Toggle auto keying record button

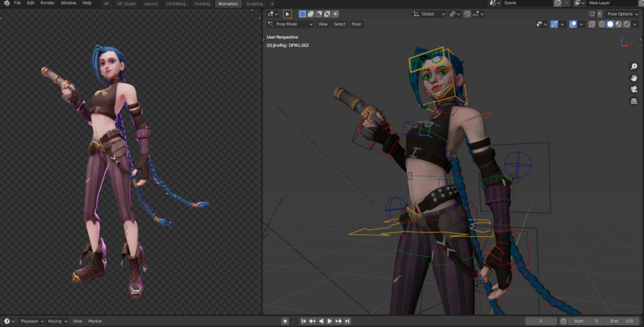tap(285, 321)
